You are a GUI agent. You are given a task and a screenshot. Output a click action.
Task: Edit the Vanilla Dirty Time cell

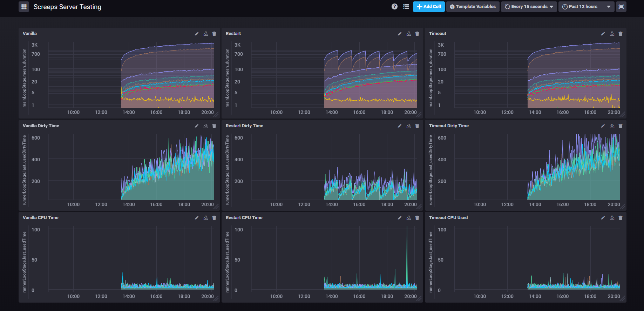point(197,126)
